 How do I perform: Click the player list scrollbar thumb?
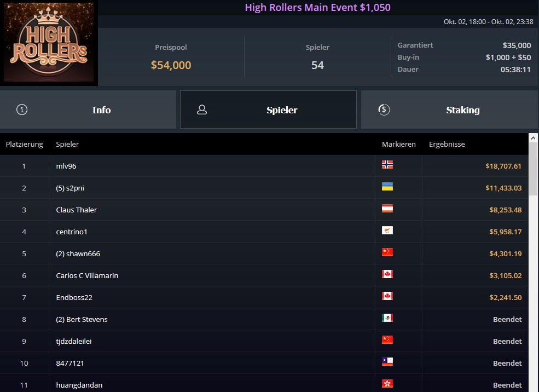[533, 169]
